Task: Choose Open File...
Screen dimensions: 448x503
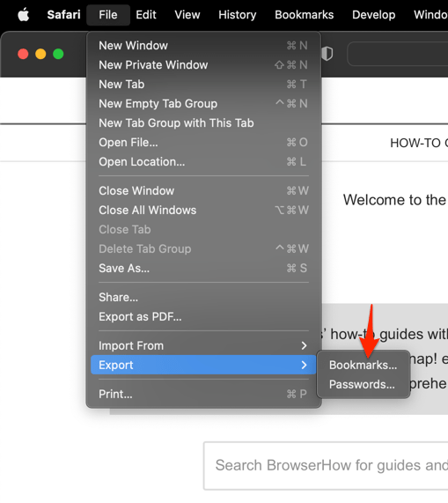Action: (203, 142)
